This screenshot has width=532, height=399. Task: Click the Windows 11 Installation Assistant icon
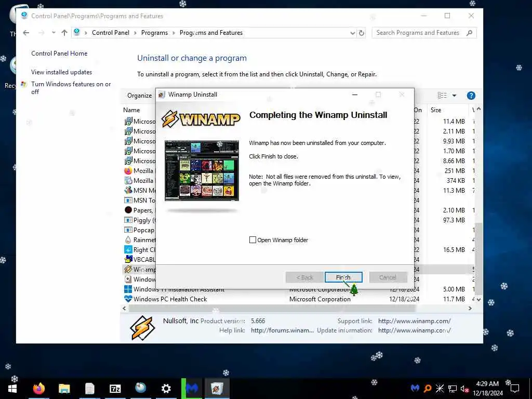128,289
